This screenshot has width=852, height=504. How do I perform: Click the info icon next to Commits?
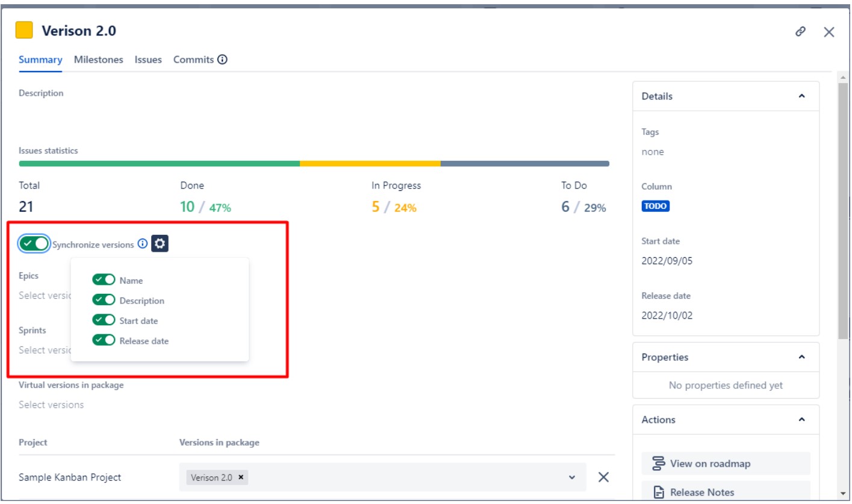click(222, 60)
